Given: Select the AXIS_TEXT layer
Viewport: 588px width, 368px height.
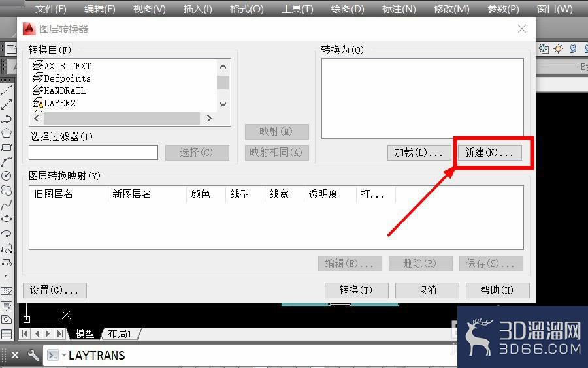Looking at the screenshot, I should pyautogui.click(x=62, y=66).
